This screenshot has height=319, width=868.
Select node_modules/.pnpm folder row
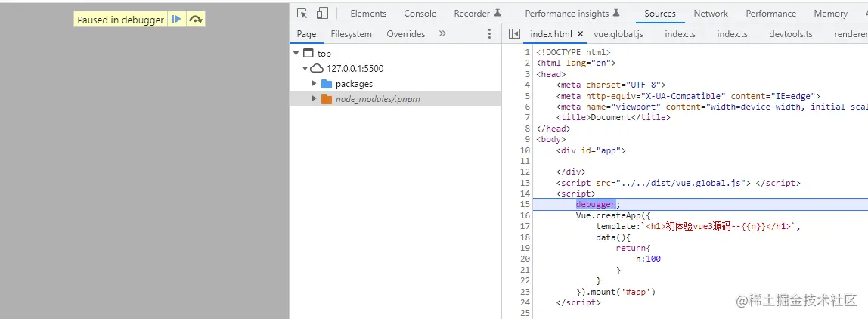[x=395, y=98]
